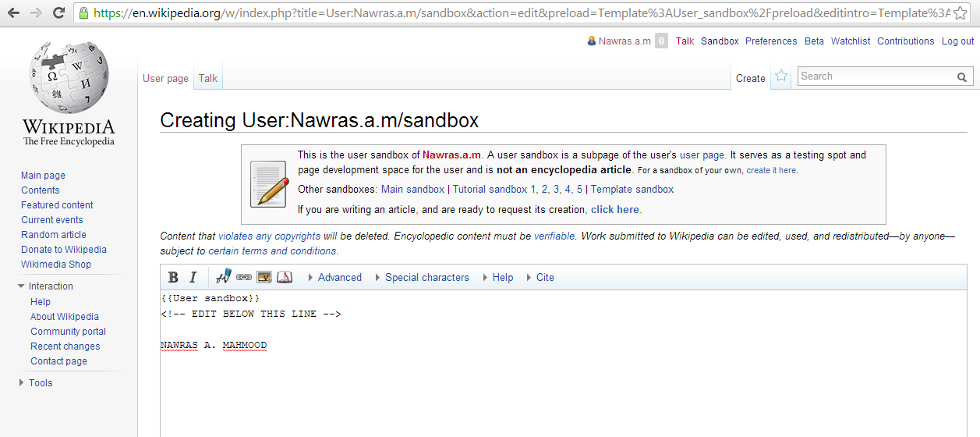The image size is (980, 437).
Task: Expand the Cite toolbar section
Action: pyautogui.click(x=540, y=277)
